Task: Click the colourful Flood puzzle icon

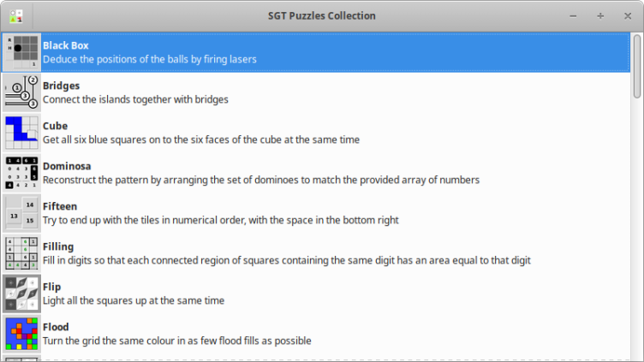Action: [21, 334]
